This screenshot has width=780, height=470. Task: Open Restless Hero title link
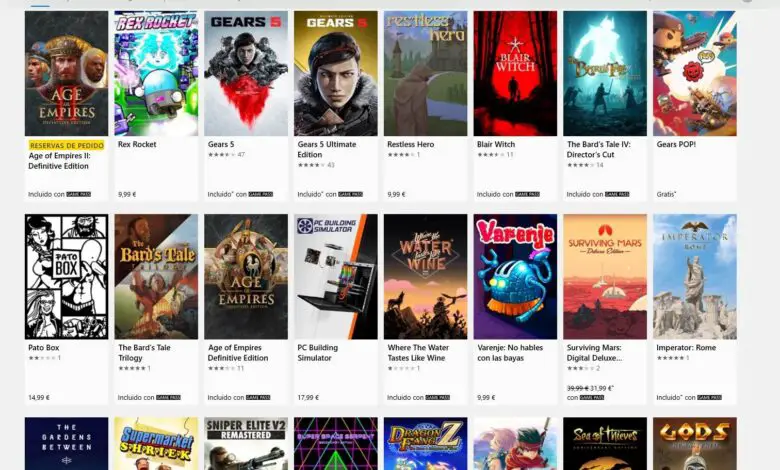pos(410,144)
